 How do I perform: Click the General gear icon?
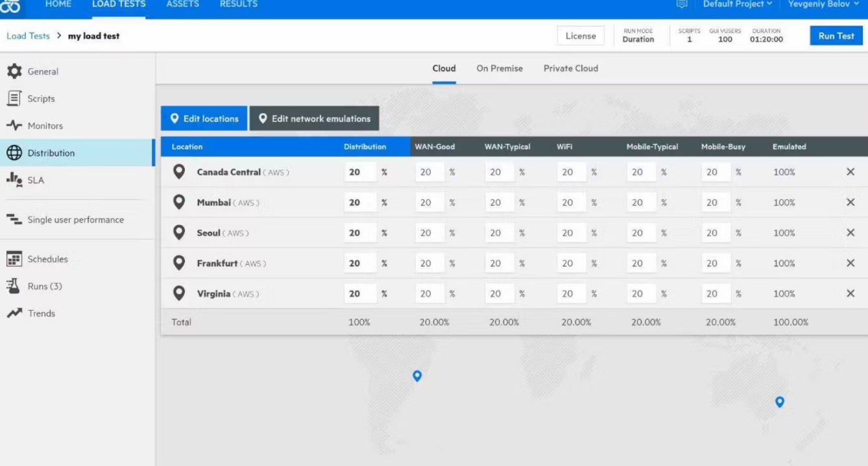pyautogui.click(x=14, y=71)
